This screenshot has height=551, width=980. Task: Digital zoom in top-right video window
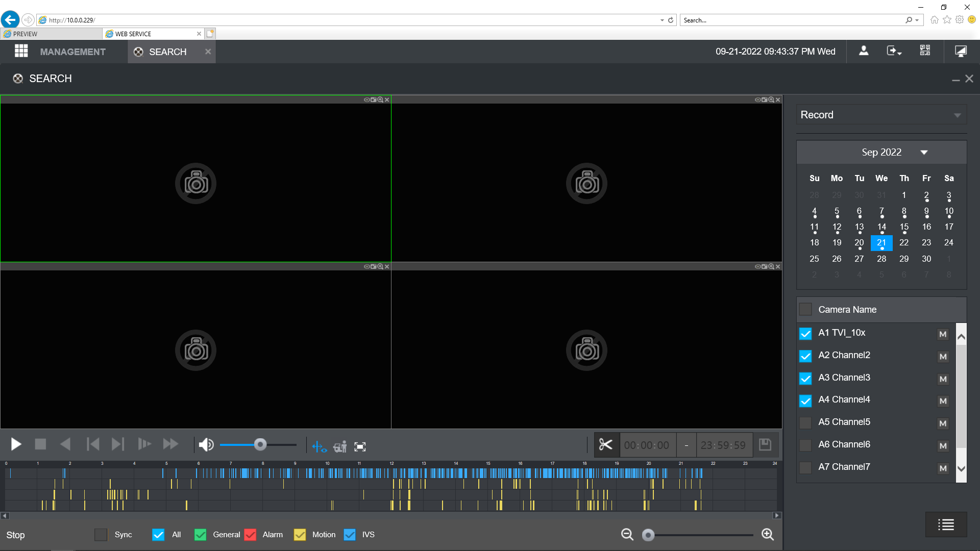(x=771, y=99)
